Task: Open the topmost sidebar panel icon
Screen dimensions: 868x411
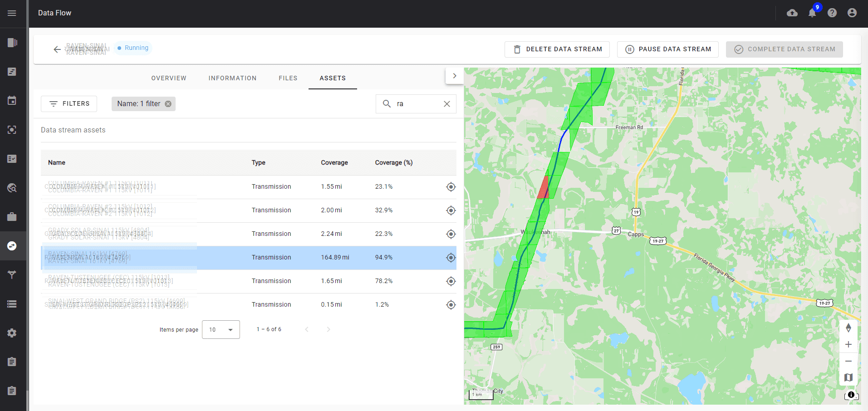Action: pyautogui.click(x=12, y=43)
